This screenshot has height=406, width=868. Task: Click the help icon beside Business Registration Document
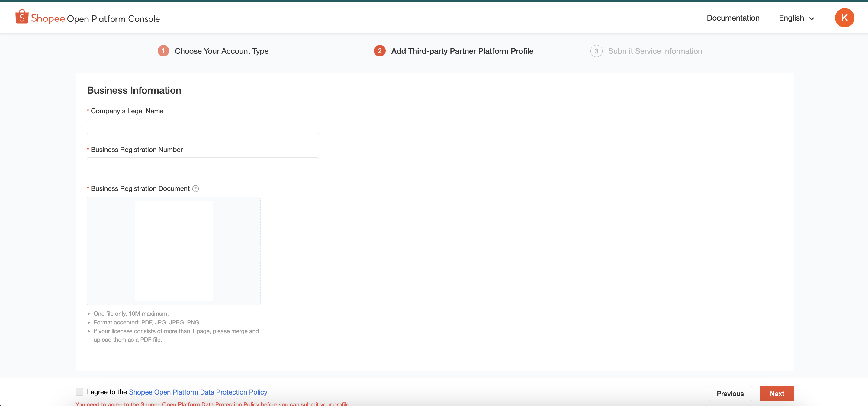pyautogui.click(x=196, y=189)
